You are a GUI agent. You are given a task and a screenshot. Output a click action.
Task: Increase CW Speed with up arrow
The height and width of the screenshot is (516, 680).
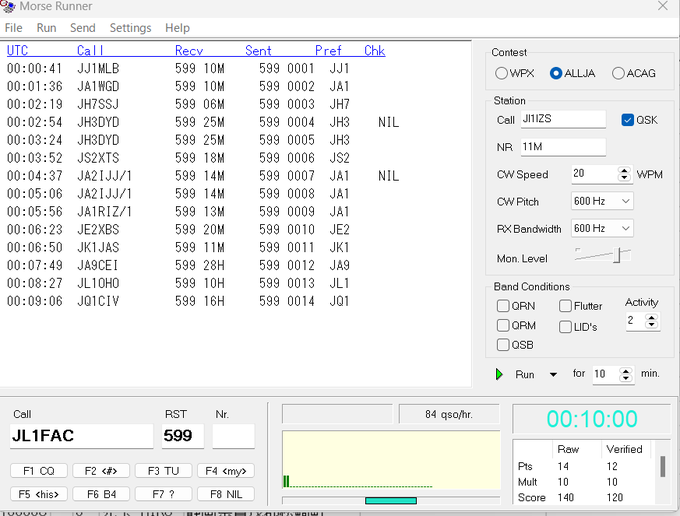pyautogui.click(x=624, y=170)
